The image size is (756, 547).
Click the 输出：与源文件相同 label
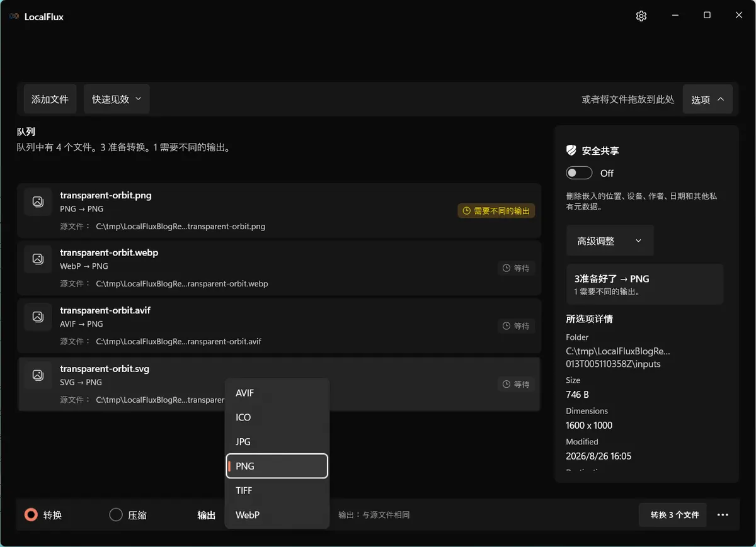pos(374,515)
